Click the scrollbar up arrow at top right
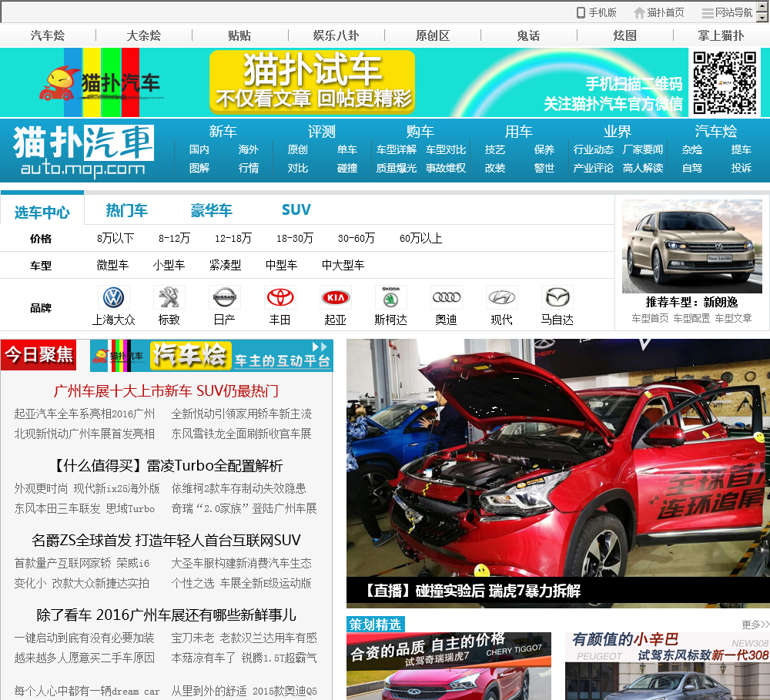The width and height of the screenshot is (770, 700). point(762,6)
